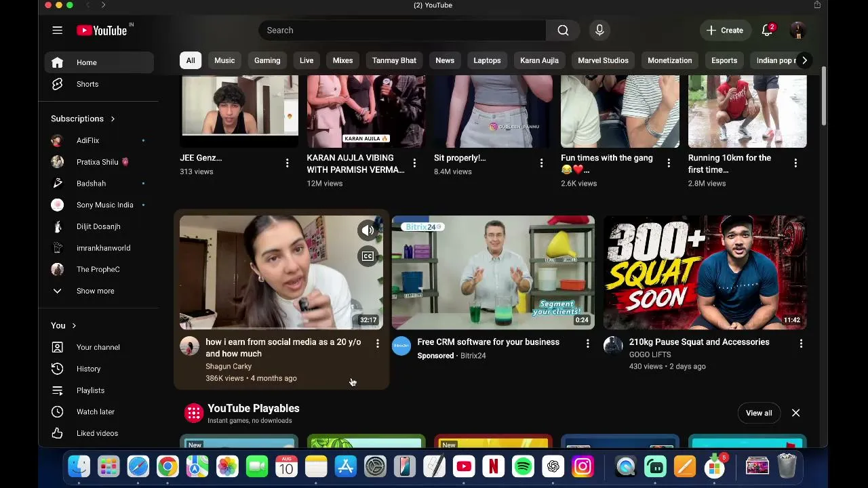Open watch History in the sidebar

tap(99, 369)
